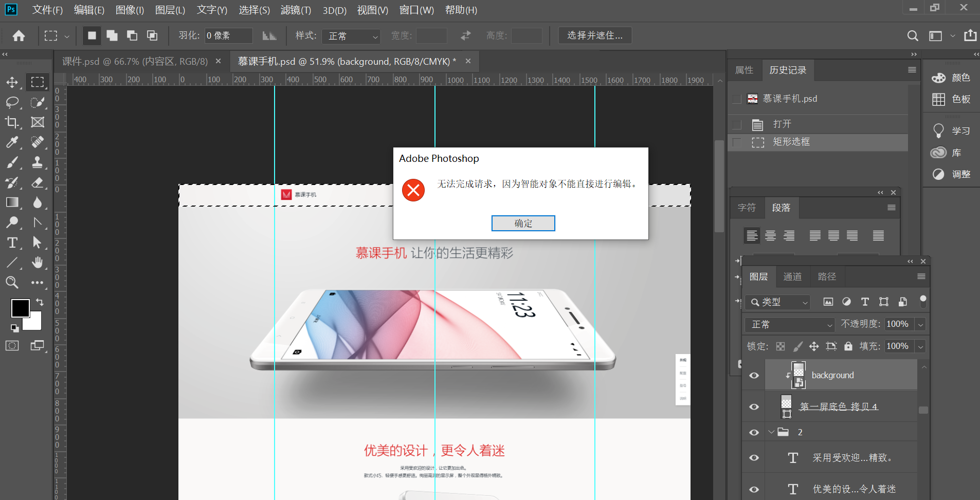Screen dimensions: 980x500
Task: Select the Spot Healing Brush tool
Action: click(x=37, y=142)
